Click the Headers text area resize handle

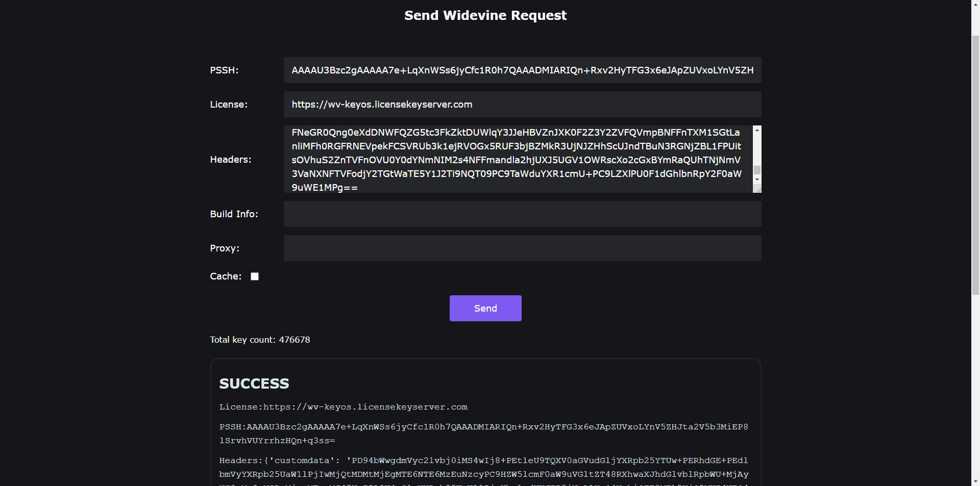click(758, 190)
